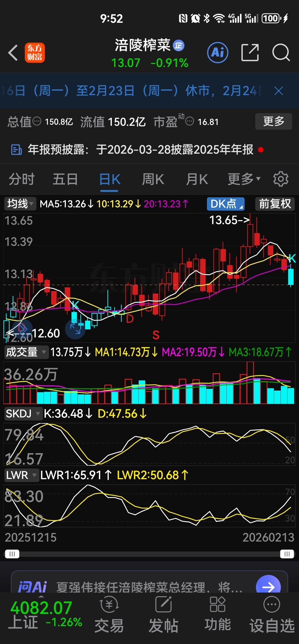Open the Ai assistant icon

(x=217, y=53)
